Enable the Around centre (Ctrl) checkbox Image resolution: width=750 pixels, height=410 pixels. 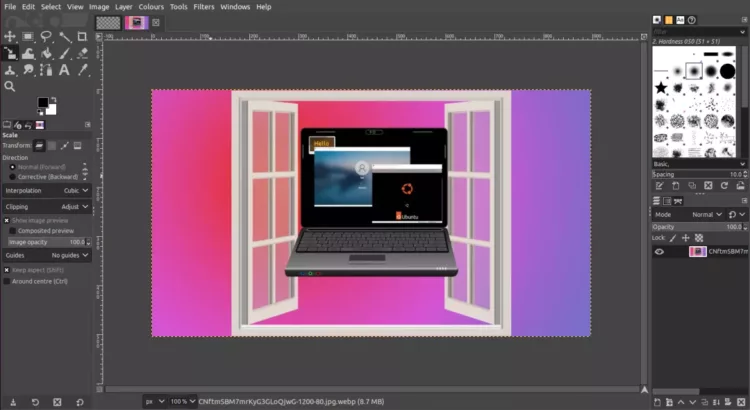(7, 281)
